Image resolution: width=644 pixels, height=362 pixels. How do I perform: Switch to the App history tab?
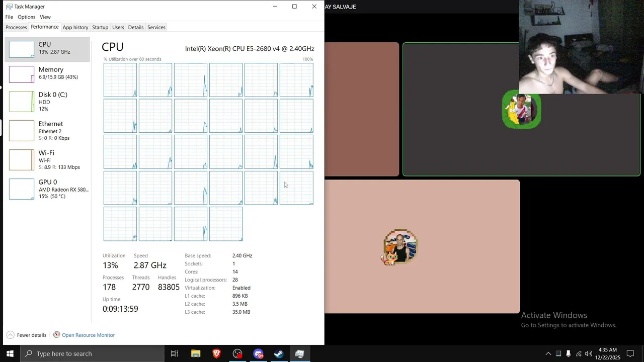[x=75, y=27]
